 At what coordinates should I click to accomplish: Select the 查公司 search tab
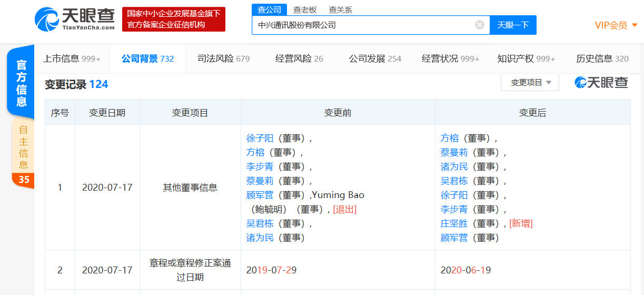[269, 9]
